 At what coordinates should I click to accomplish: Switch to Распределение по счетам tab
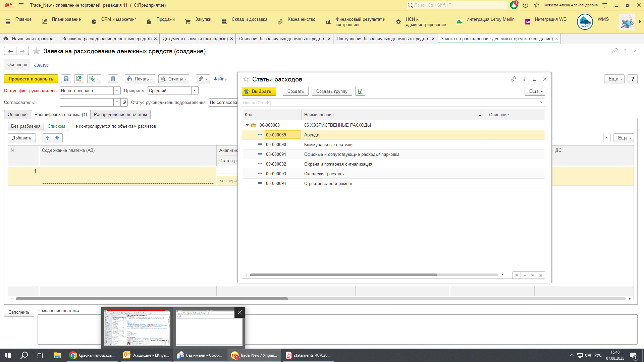(x=120, y=114)
